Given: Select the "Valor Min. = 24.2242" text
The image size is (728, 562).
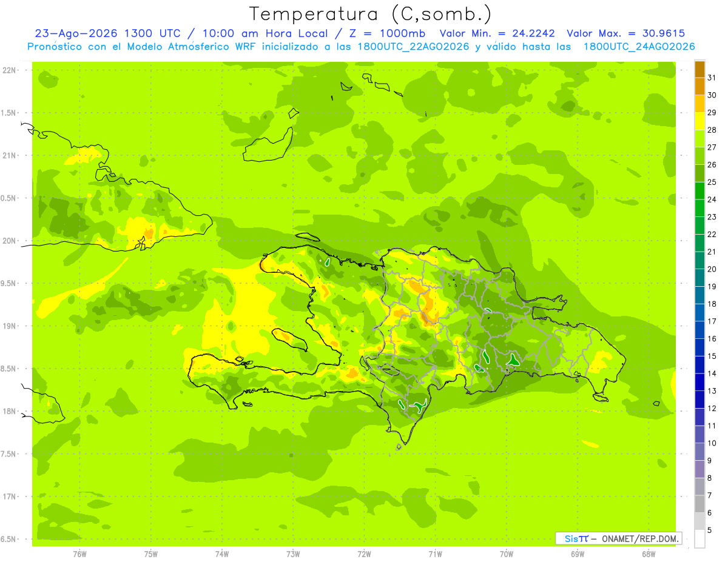Looking at the screenshot, I should 497,33.
